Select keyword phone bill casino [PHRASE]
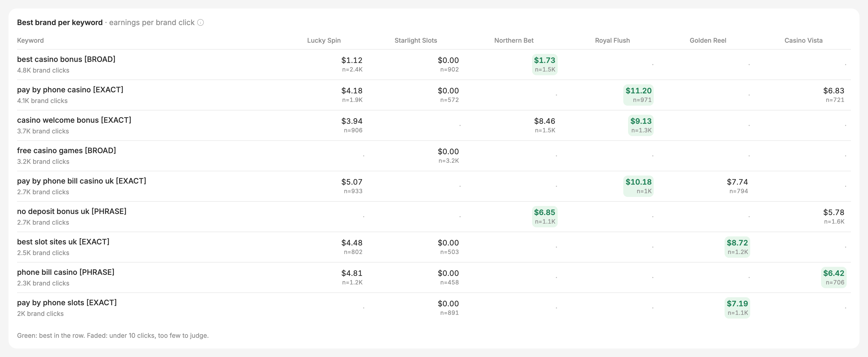Screen dimensions: 868x357 coord(66,272)
